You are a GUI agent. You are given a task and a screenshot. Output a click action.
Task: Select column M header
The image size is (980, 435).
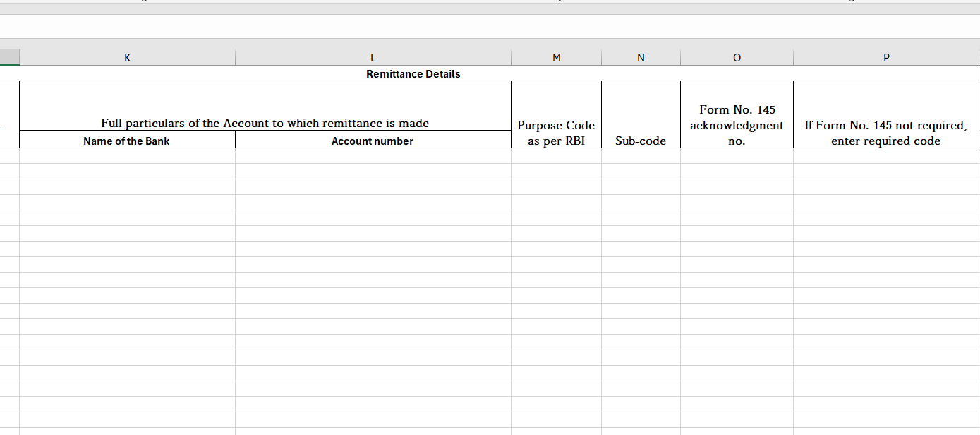click(556, 58)
